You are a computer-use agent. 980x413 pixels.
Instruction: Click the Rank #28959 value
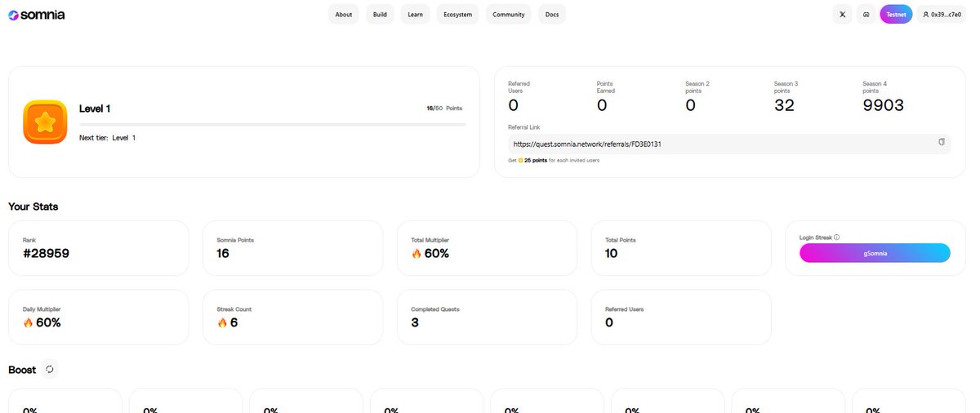pos(46,254)
